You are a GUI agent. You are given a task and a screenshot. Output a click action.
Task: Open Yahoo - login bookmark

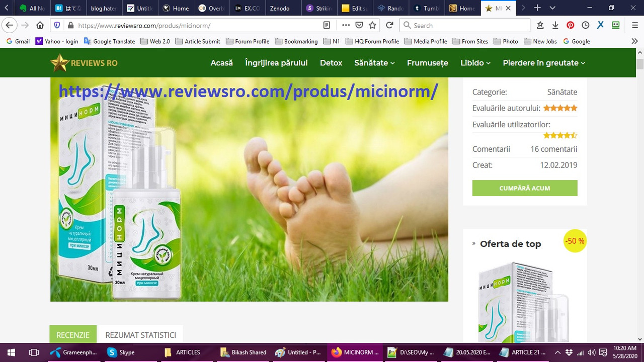click(x=57, y=41)
